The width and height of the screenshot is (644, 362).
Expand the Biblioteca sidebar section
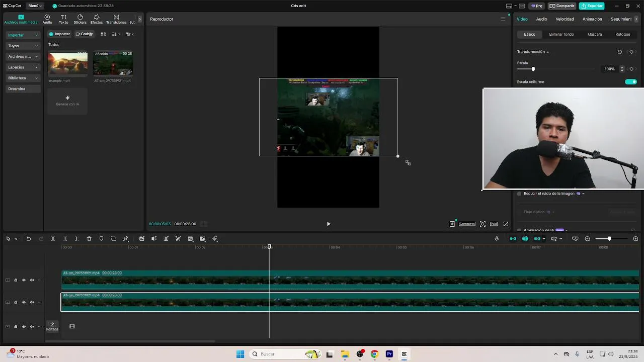[x=23, y=78]
